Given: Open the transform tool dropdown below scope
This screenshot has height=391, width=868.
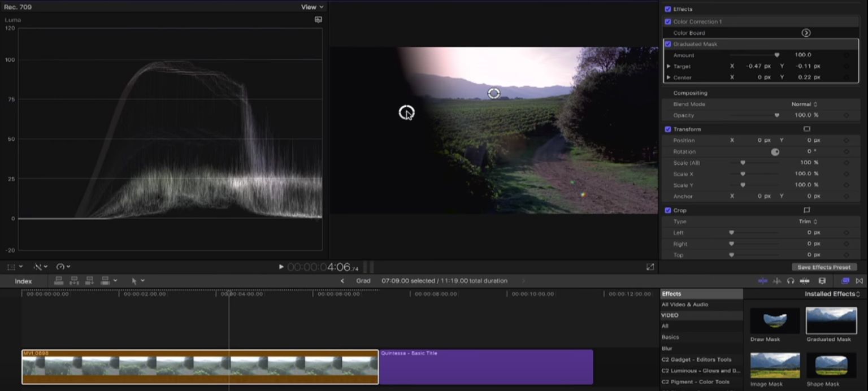Looking at the screenshot, I should click(15, 267).
